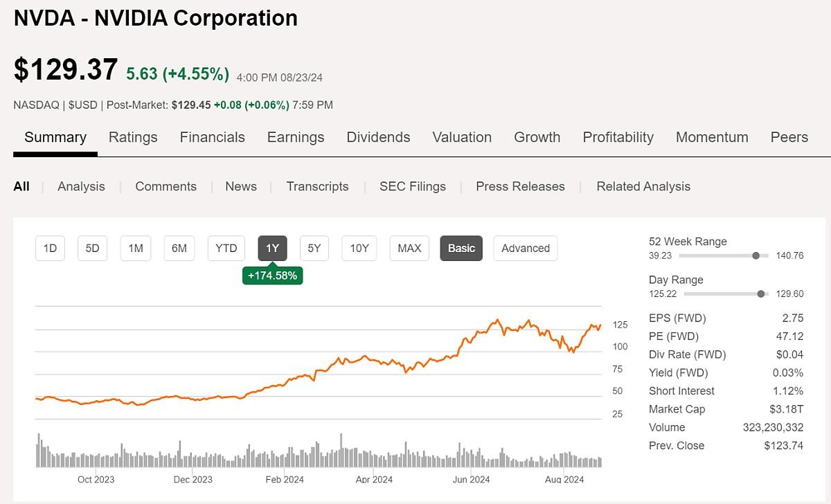831x504 pixels.
Task: Open Press Releases filter
Action: (x=520, y=186)
